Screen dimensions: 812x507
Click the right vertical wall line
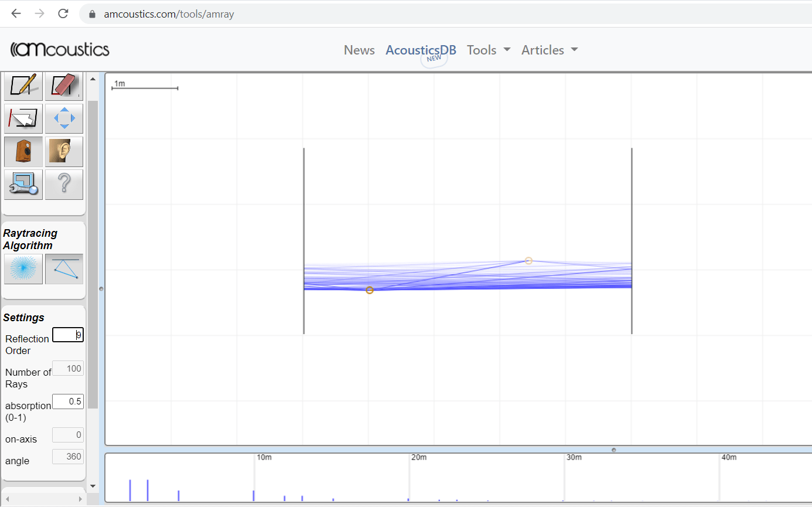(632, 241)
